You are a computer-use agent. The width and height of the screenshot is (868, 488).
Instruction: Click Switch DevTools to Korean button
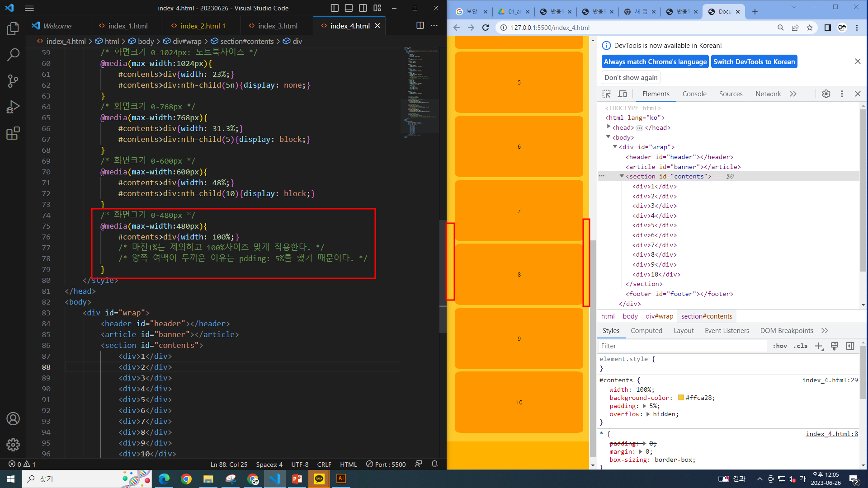click(x=754, y=62)
